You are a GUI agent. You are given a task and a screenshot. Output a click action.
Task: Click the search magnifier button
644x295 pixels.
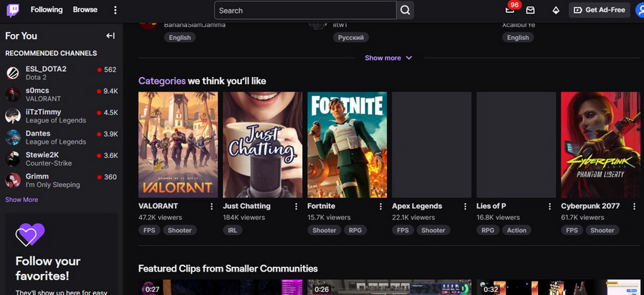405,11
